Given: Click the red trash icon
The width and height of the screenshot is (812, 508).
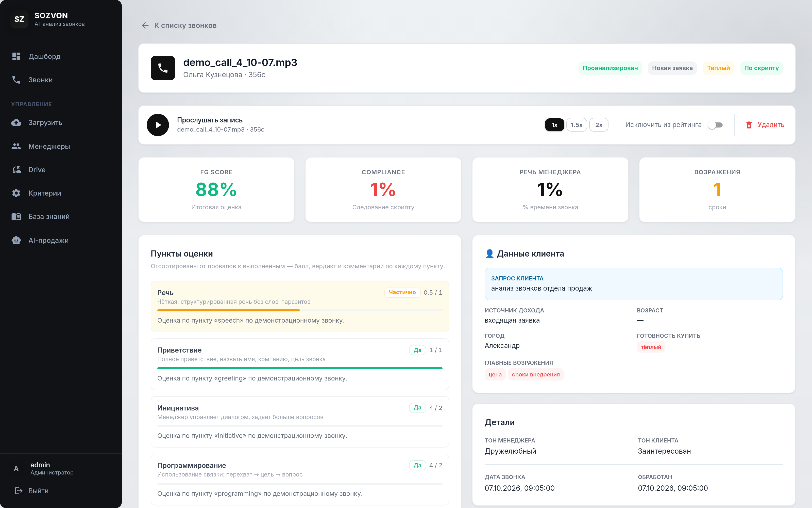Looking at the screenshot, I should click(749, 125).
